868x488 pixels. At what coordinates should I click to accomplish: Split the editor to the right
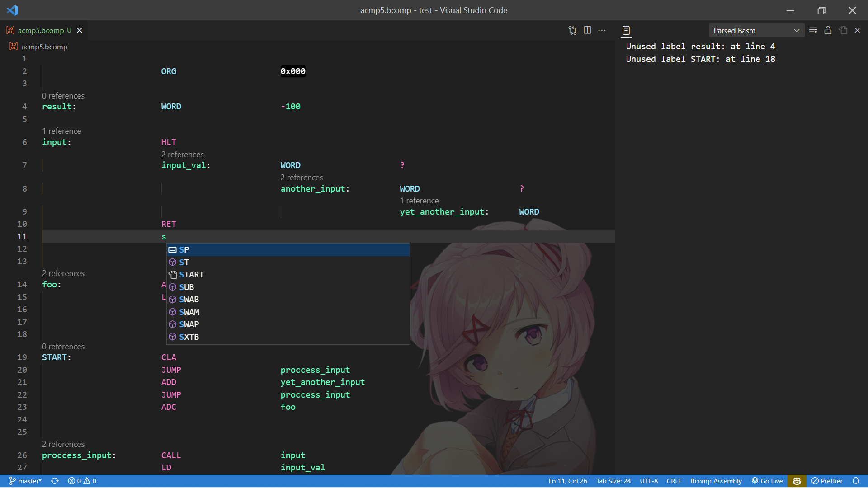587,30
